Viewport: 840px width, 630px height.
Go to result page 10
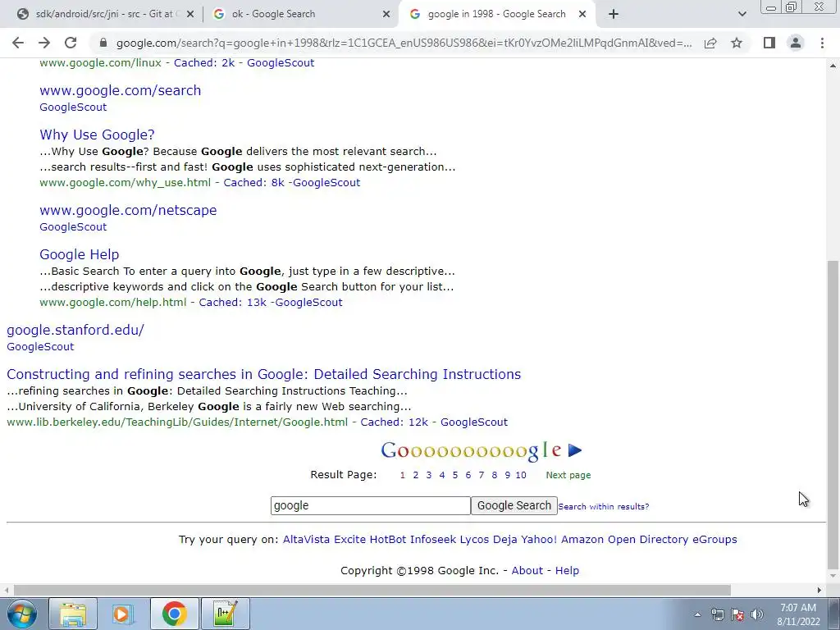(x=521, y=475)
